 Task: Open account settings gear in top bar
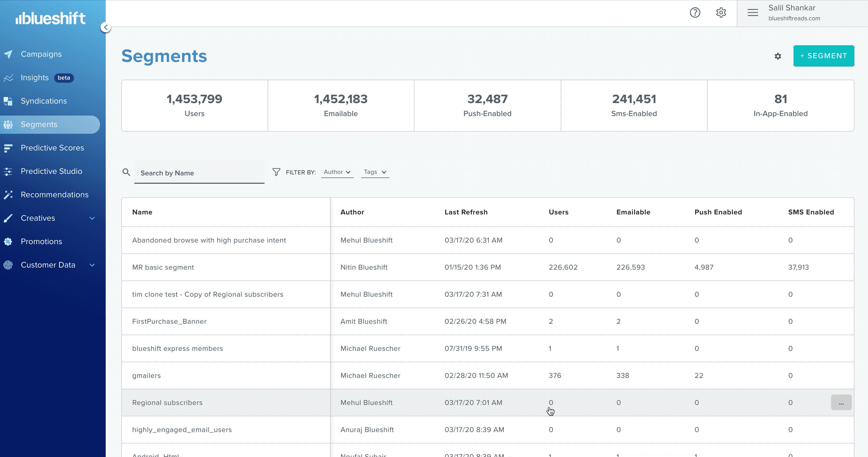pyautogui.click(x=721, y=12)
